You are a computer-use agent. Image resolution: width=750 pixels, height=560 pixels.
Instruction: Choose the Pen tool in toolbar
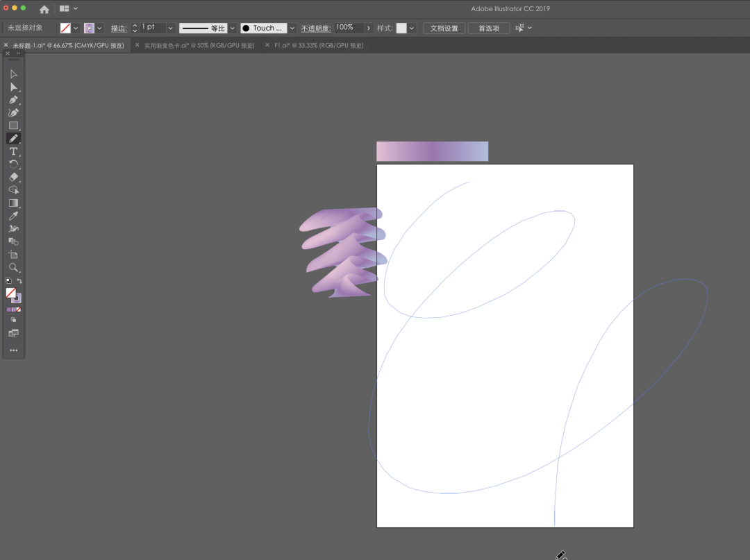click(x=13, y=100)
